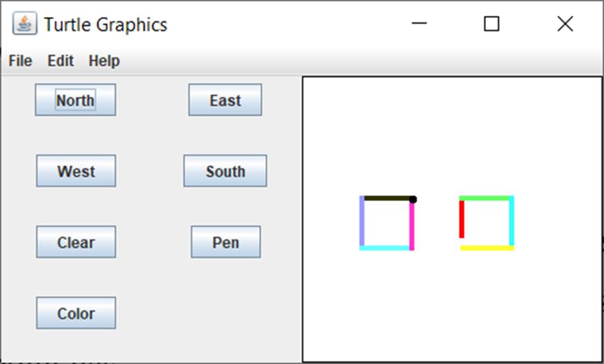Click cyan bottom line of left square

tap(386, 248)
